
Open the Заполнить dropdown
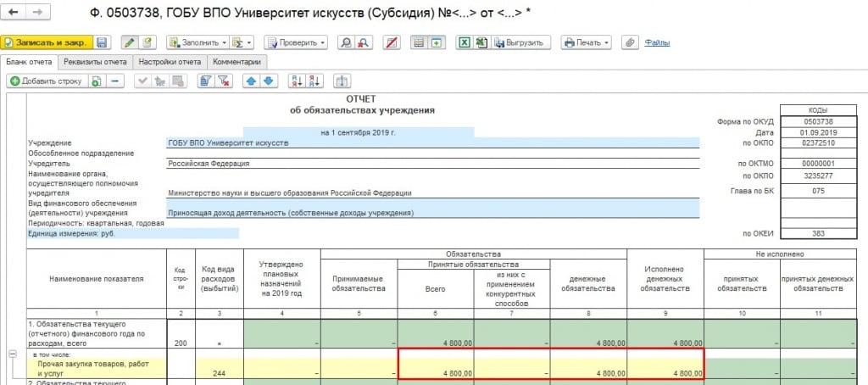pos(197,42)
